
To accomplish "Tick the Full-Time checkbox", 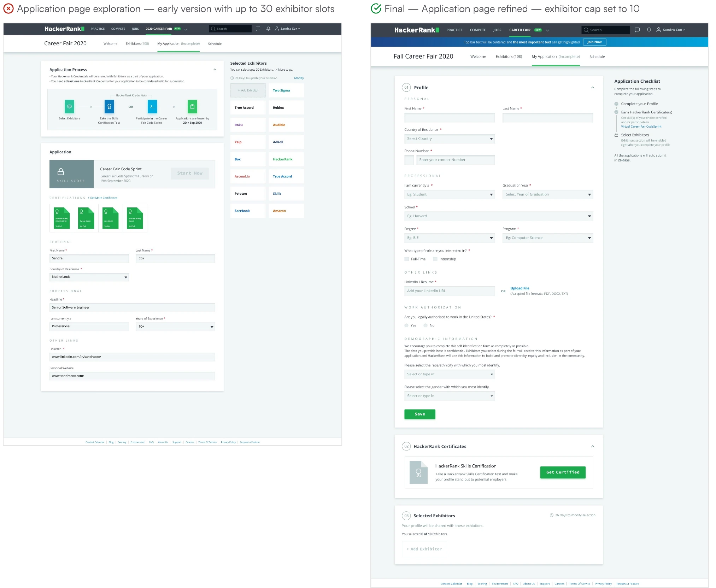I will [406, 259].
